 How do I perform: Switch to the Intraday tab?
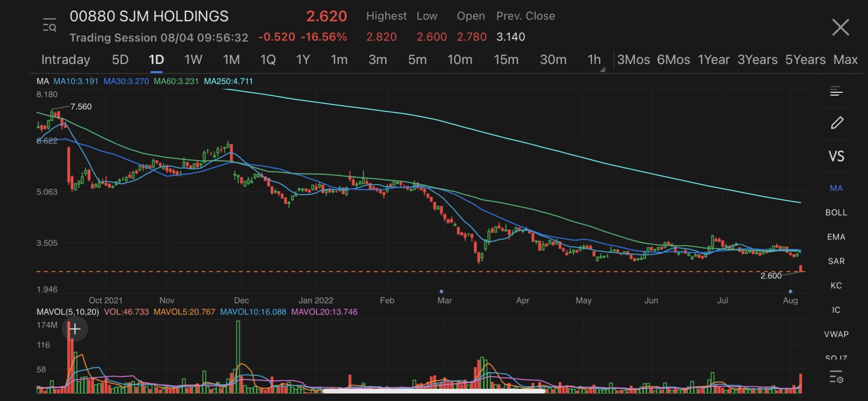(66, 60)
